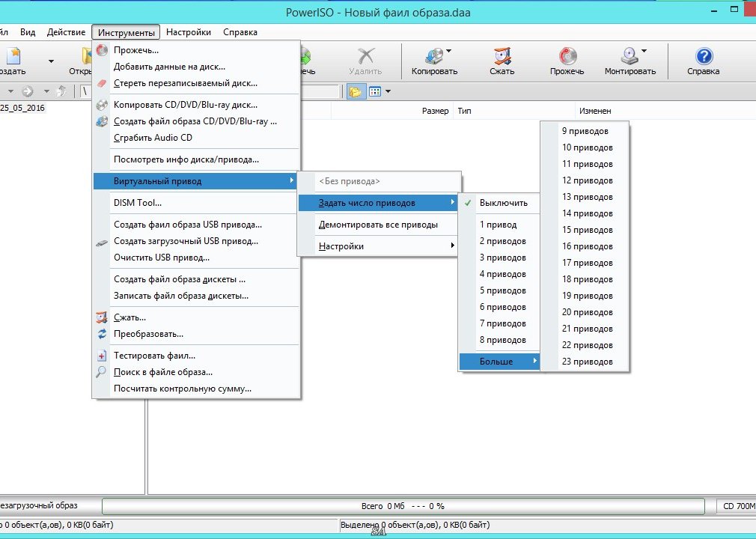Open the Вид menu
Image resolution: width=756 pixels, height=539 pixels.
pos(28,32)
